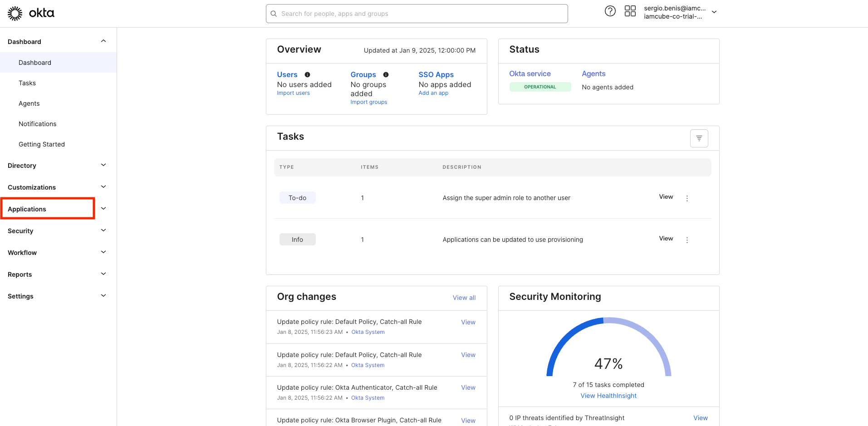The image size is (868, 426).
Task: Open the help question mark icon
Action: pos(610,11)
